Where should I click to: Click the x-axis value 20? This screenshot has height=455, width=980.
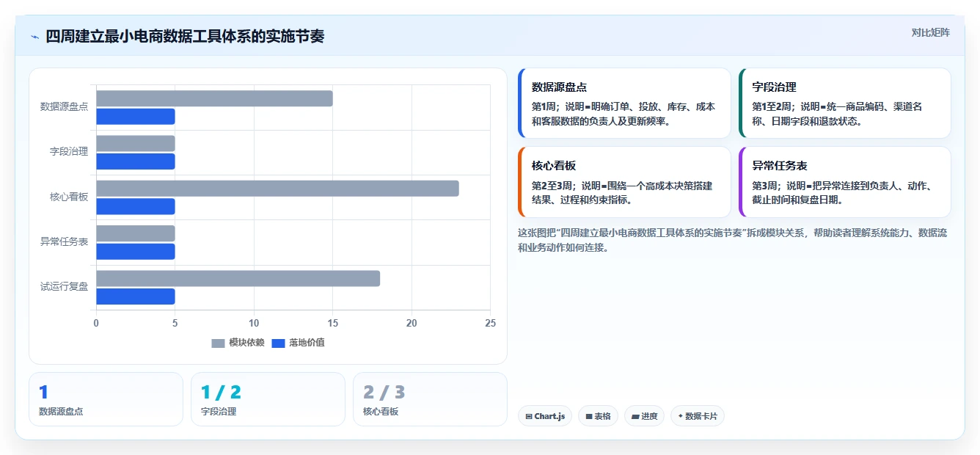[x=412, y=323]
